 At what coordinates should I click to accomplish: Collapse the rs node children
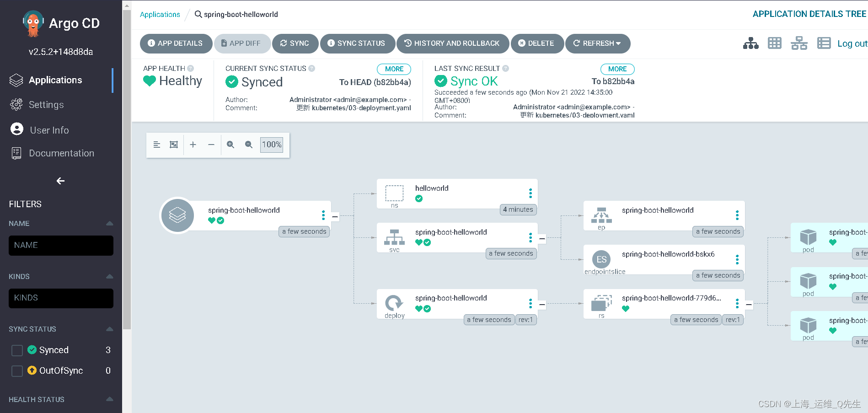(749, 305)
